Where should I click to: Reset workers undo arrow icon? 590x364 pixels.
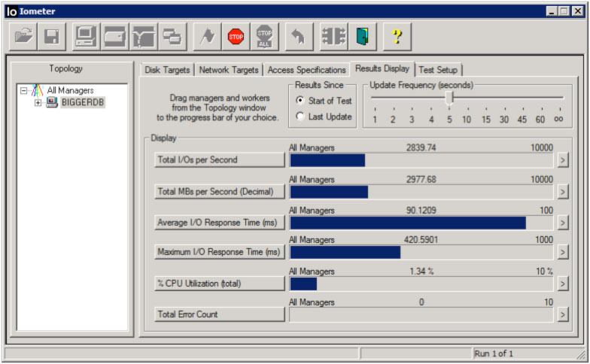(x=300, y=36)
